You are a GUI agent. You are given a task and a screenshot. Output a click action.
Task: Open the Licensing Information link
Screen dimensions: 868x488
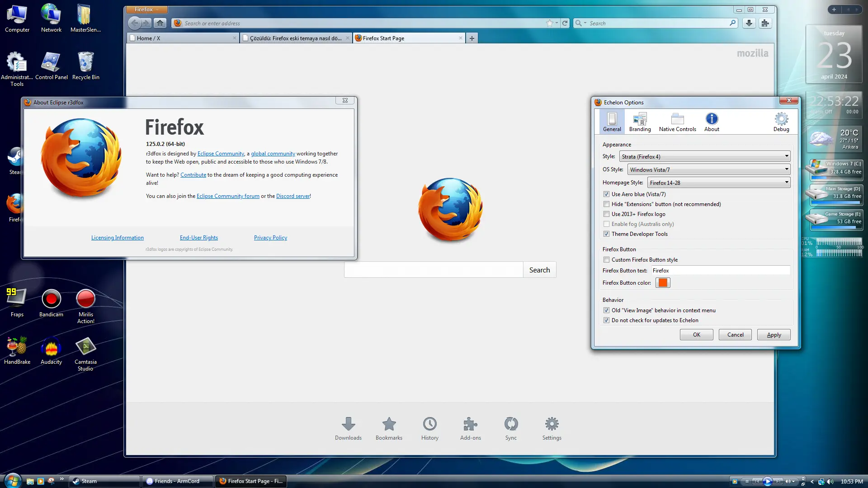tap(118, 238)
